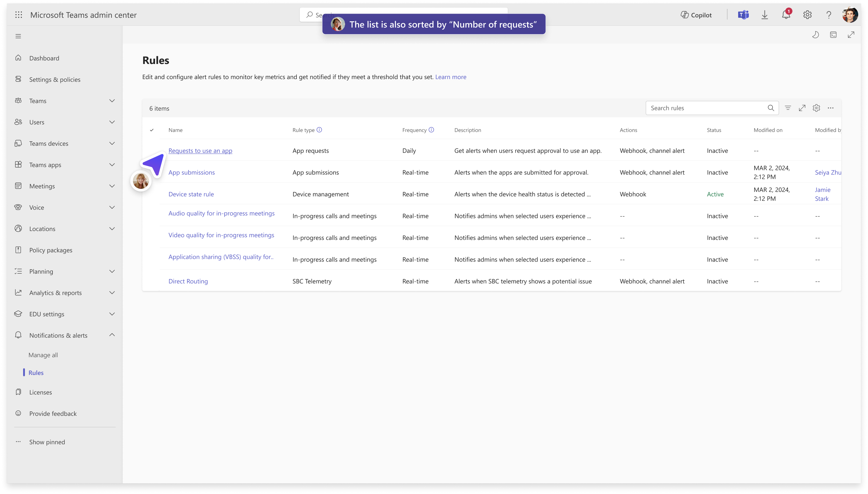Viewport: 868px width, 494px height.
Task: Click the search rules magnifier icon
Action: [771, 108]
